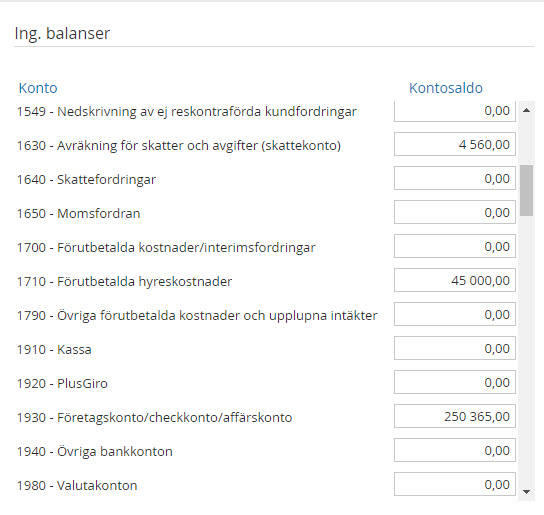Edit the 1980 Valutakonton balance
Image resolution: width=544 pixels, height=515 pixels.
455,484
